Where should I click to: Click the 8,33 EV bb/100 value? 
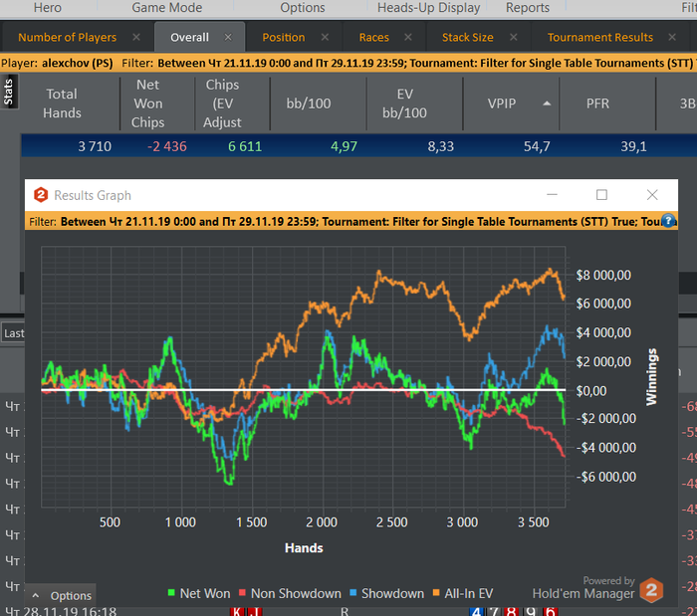point(440,146)
